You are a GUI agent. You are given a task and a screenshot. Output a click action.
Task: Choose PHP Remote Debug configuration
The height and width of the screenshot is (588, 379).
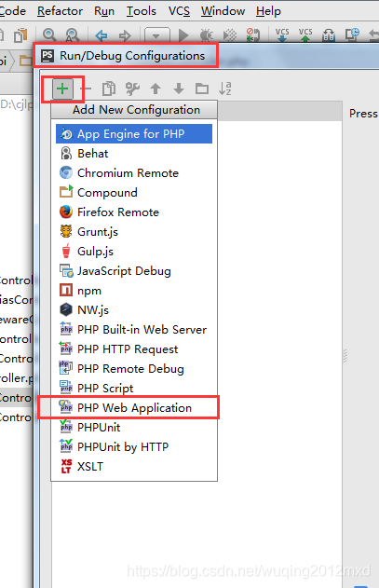click(x=134, y=369)
